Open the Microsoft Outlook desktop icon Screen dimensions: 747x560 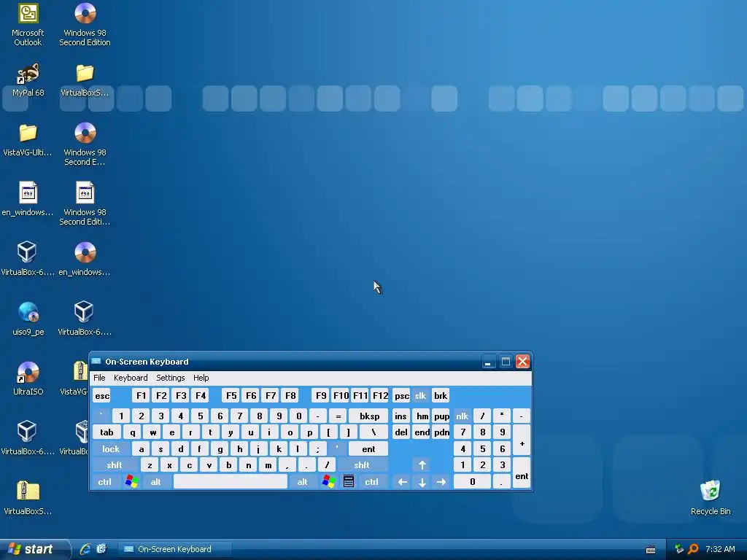pos(28,25)
